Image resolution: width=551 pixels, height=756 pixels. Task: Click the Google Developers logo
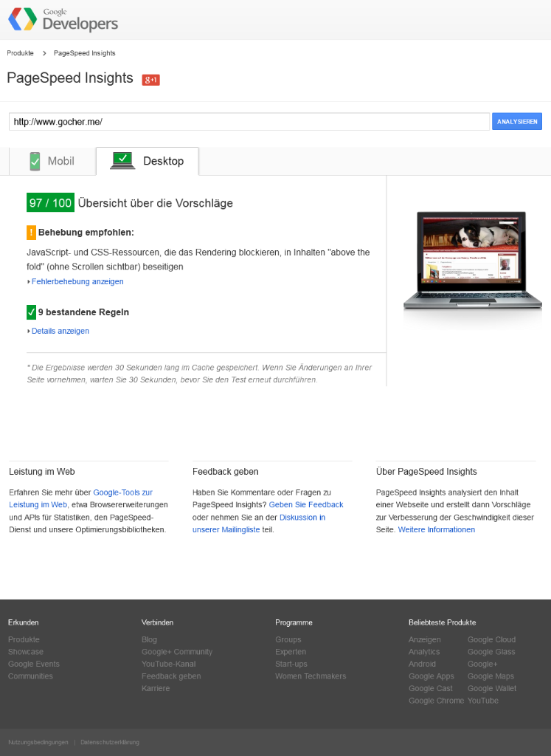[63, 19]
